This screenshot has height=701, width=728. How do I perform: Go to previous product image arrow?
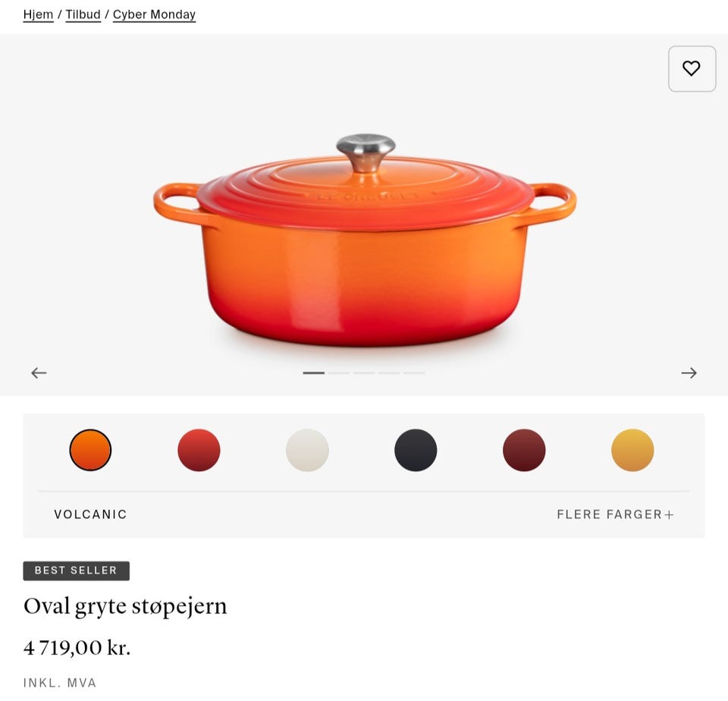point(39,373)
